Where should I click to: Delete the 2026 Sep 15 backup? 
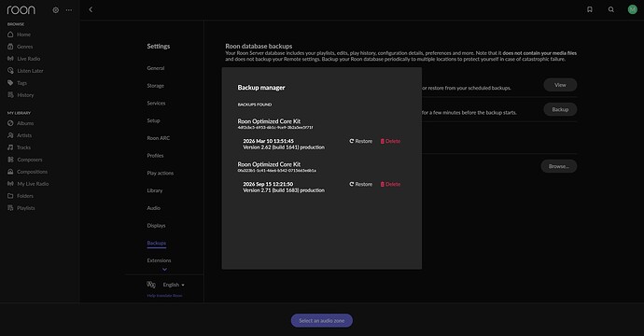390,184
